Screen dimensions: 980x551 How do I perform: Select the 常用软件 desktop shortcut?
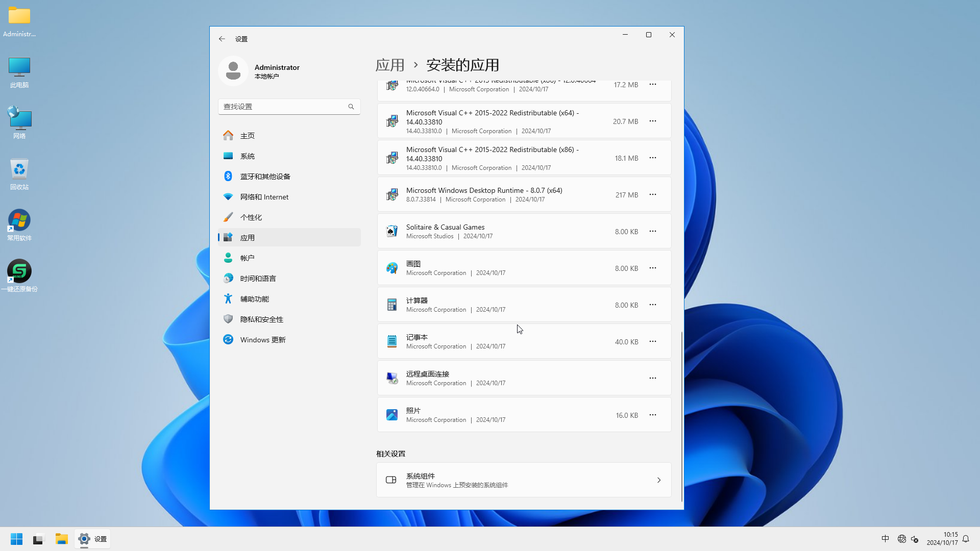point(19,226)
